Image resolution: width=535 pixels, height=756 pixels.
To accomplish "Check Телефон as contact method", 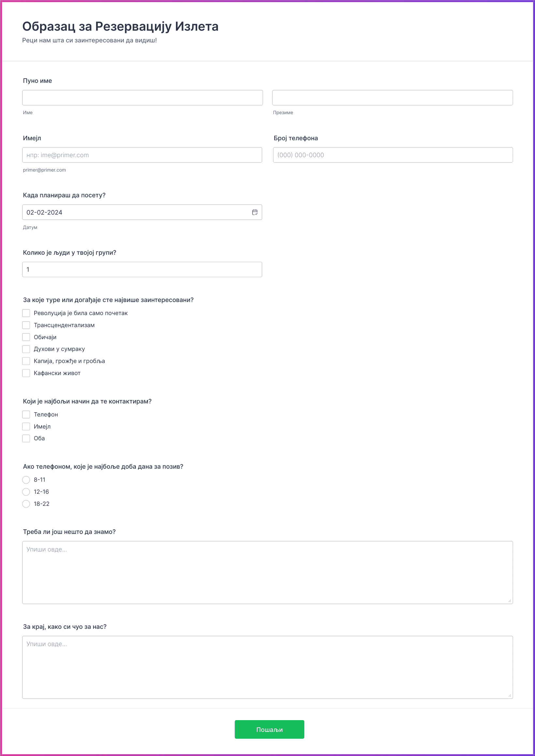I will pos(26,415).
